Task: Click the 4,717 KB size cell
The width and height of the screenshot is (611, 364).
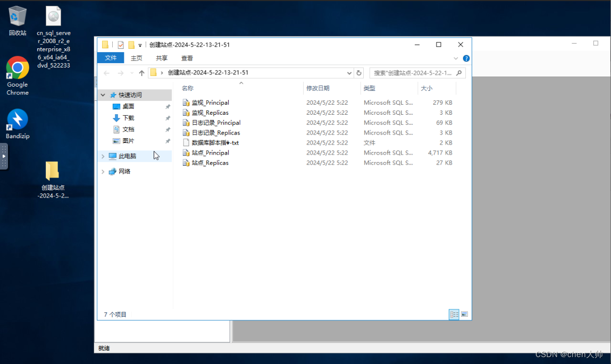Action: coord(440,153)
